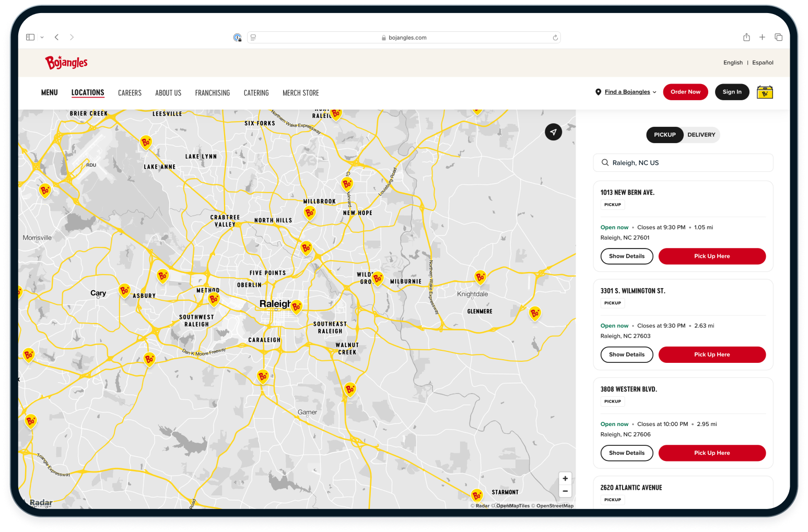Show the tab overview icon

tap(778, 37)
